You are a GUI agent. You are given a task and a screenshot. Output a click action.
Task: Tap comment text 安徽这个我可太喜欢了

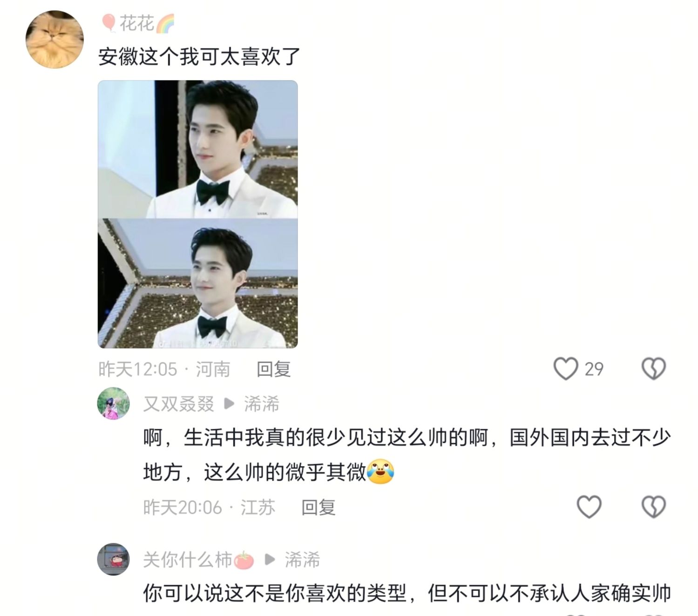(199, 56)
